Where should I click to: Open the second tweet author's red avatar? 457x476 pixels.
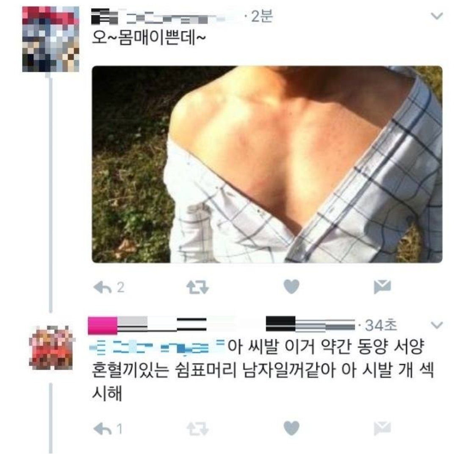51,348
